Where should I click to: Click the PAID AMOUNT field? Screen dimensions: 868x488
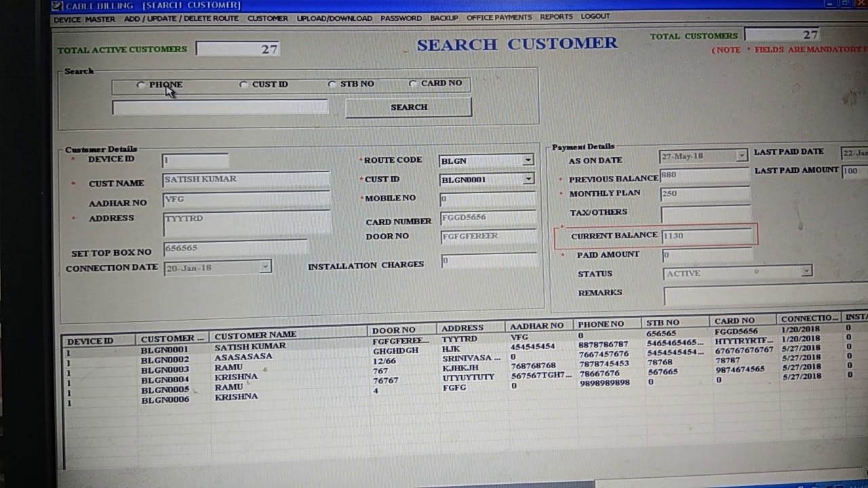[707, 255]
